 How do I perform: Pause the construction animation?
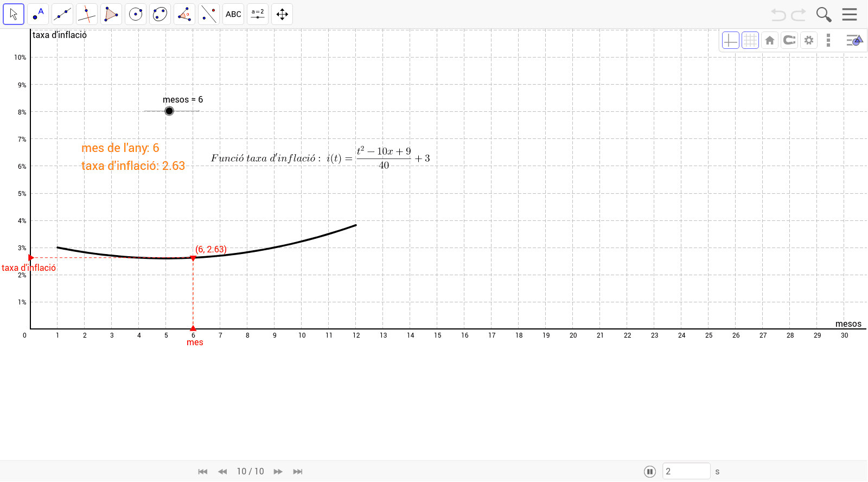point(650,472)
